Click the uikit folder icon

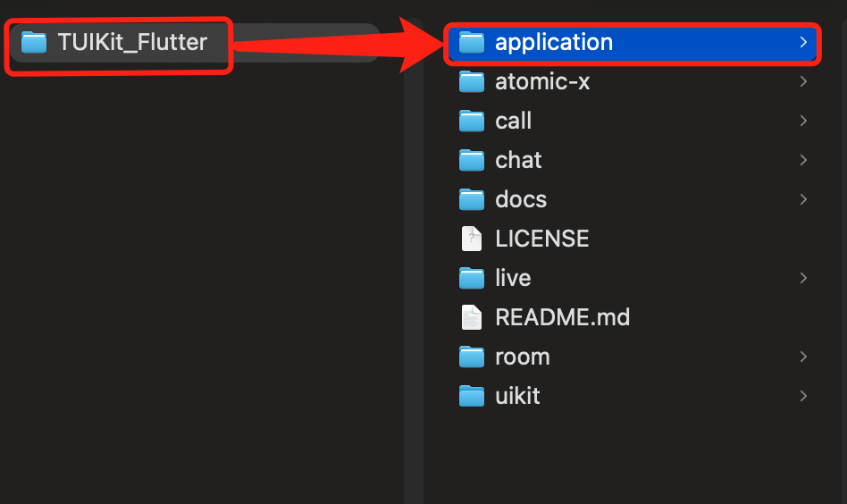coord(472,396)
